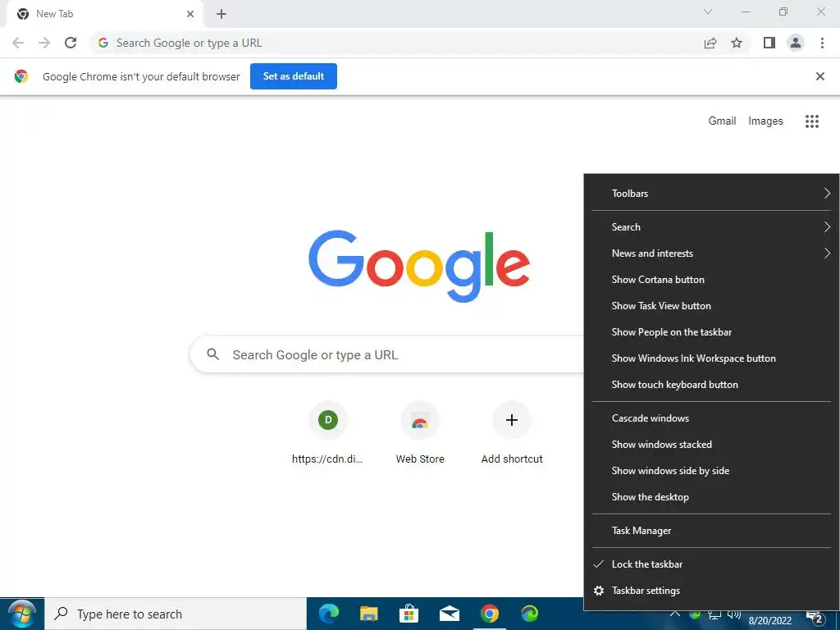The height and width of the screenshot is (630, 840).
Task: Expand the Search submenu
Action: [711, 227]
